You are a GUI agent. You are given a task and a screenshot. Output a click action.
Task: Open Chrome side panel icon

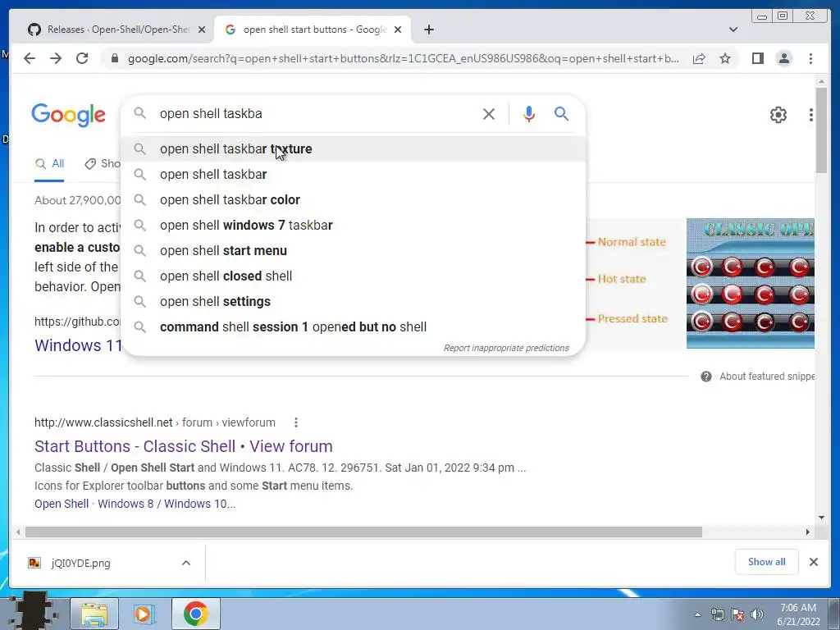pos(757,58)
